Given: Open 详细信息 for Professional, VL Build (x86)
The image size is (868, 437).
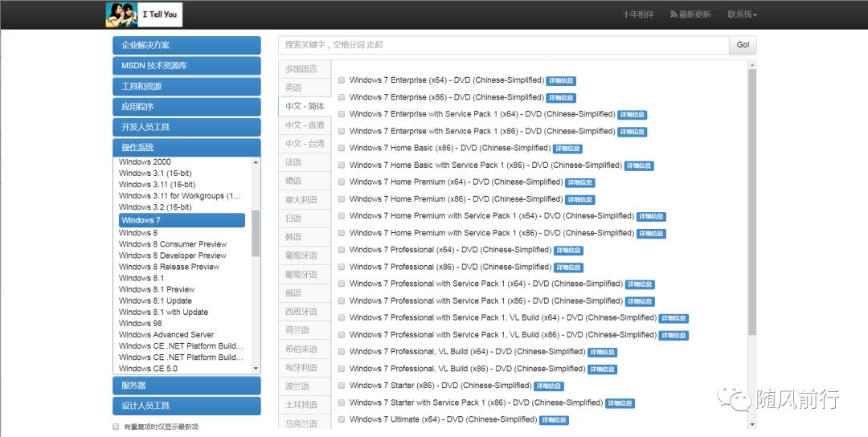Looking at the screenshot, I should (x=602, y=370).
